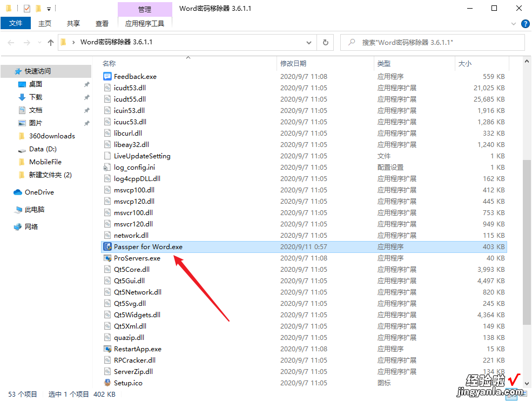Click the forward navigation arrow

coord(26,43)
